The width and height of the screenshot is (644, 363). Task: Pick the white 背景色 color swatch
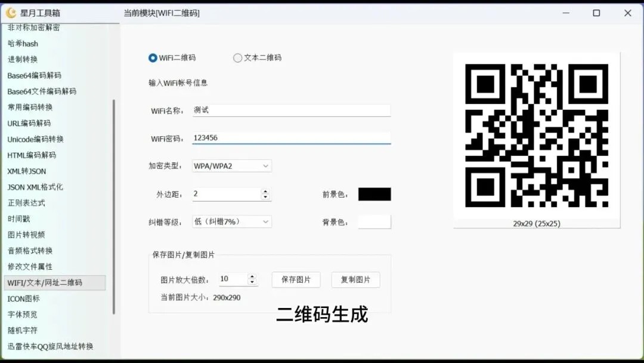point(374,222)
